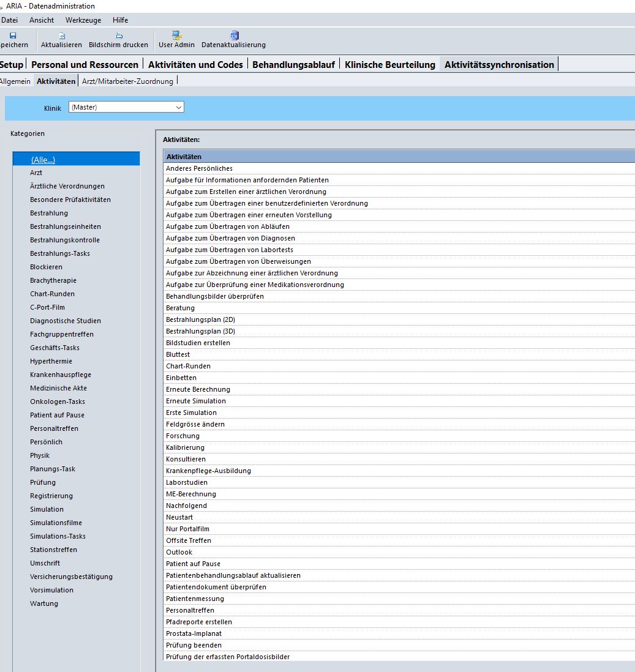This screenshot has width=635, height=672.
Task: Select the Allgemein subtab
Action: (x=15, y=81)
